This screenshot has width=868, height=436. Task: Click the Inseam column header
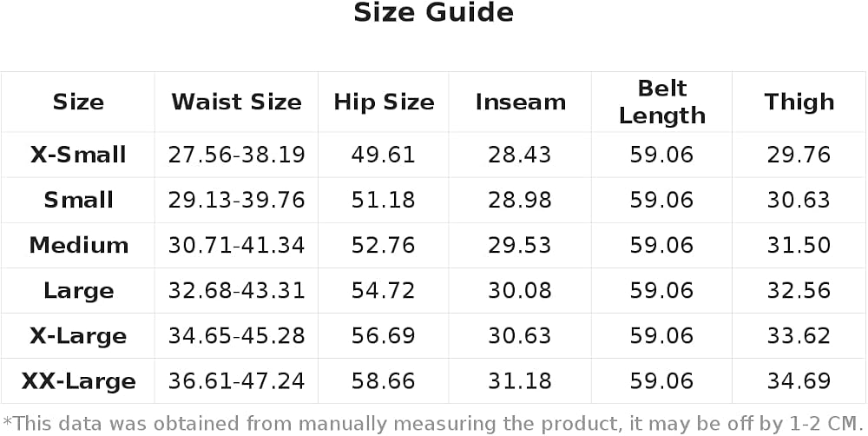[x=520, y=102]
